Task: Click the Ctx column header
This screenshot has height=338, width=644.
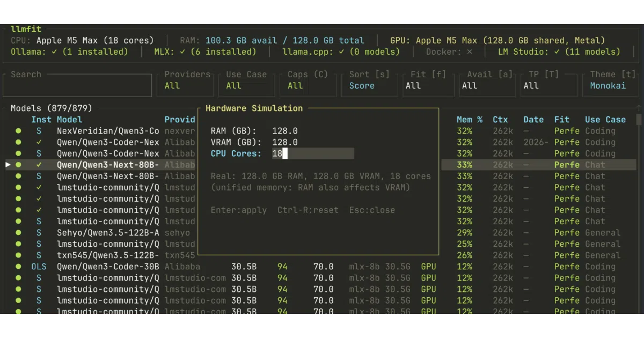Action: [500, 120]
